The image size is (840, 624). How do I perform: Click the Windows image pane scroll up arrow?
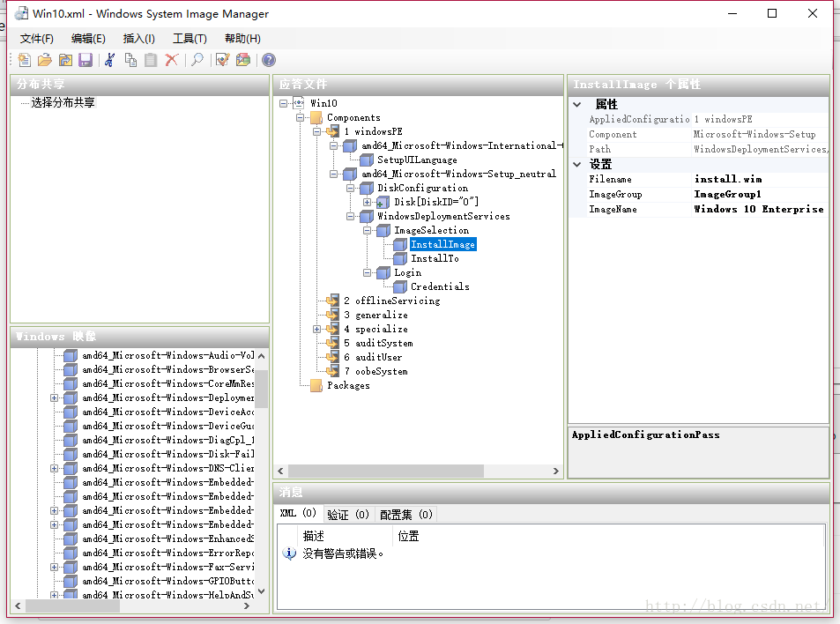[262, 356]
